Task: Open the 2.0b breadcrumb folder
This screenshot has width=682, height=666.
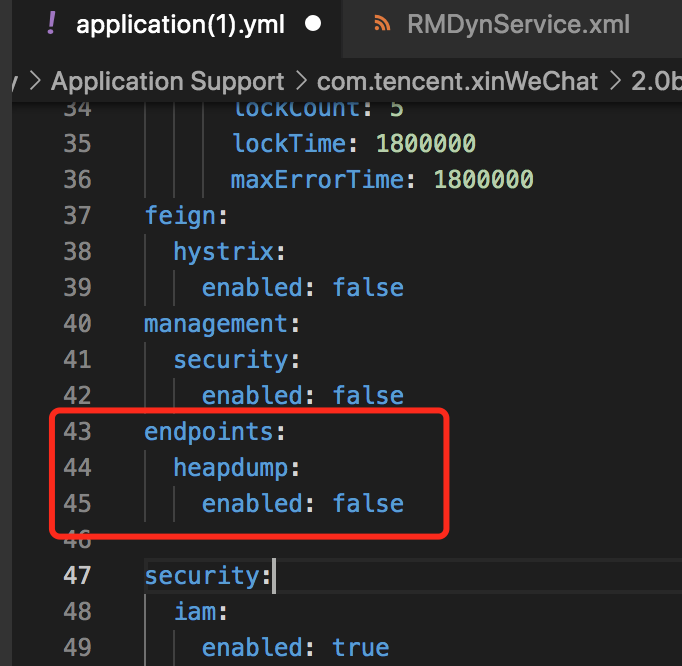Action: pos(656,81)
